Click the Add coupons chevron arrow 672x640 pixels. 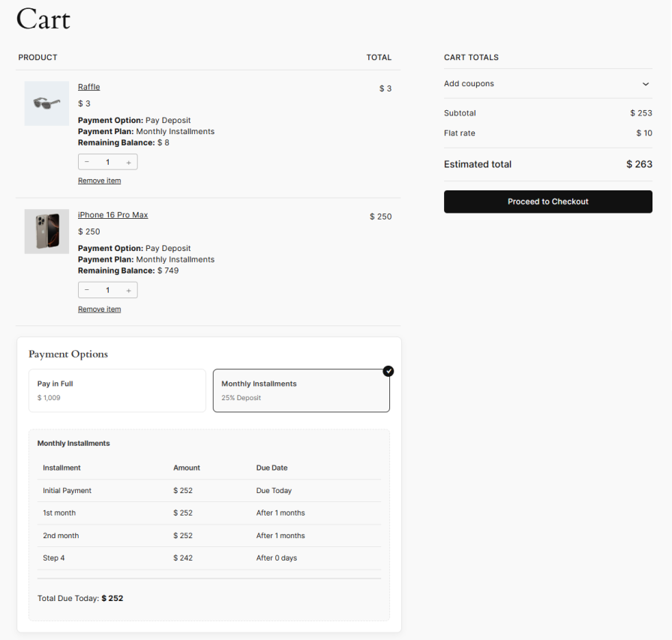tap(646, 84)
